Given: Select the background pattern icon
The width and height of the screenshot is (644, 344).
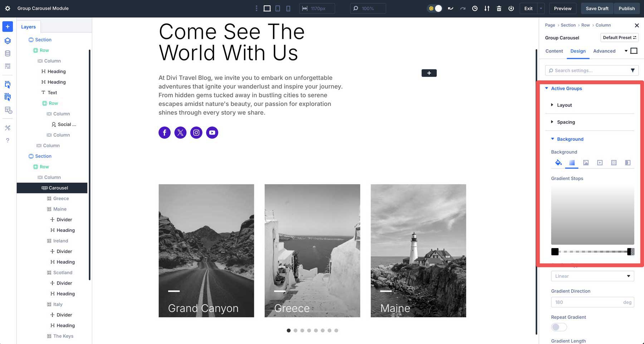Looking at the screenshot, I should [x=614, y=163].
